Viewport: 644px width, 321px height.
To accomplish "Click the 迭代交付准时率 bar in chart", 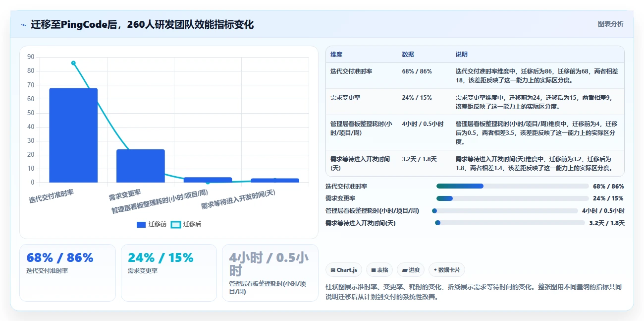I will pyautogui.click(x=73, y=135).
